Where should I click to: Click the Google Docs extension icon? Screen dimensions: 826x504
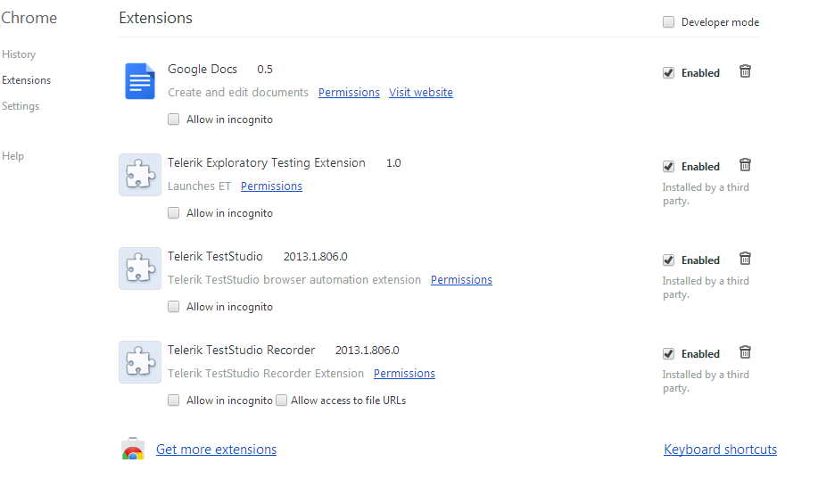click(x=139, y=81)
